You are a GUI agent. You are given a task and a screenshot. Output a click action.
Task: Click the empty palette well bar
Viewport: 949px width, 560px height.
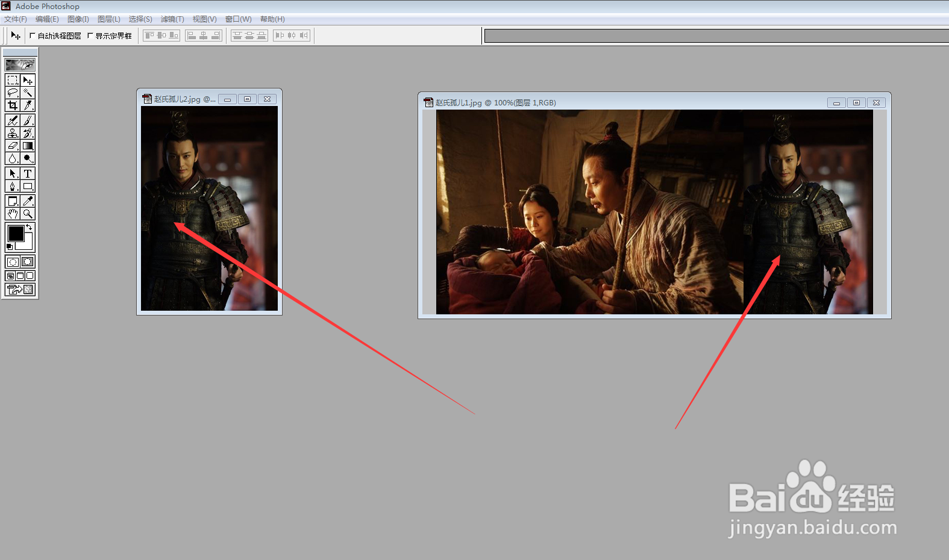pos(716,36)
